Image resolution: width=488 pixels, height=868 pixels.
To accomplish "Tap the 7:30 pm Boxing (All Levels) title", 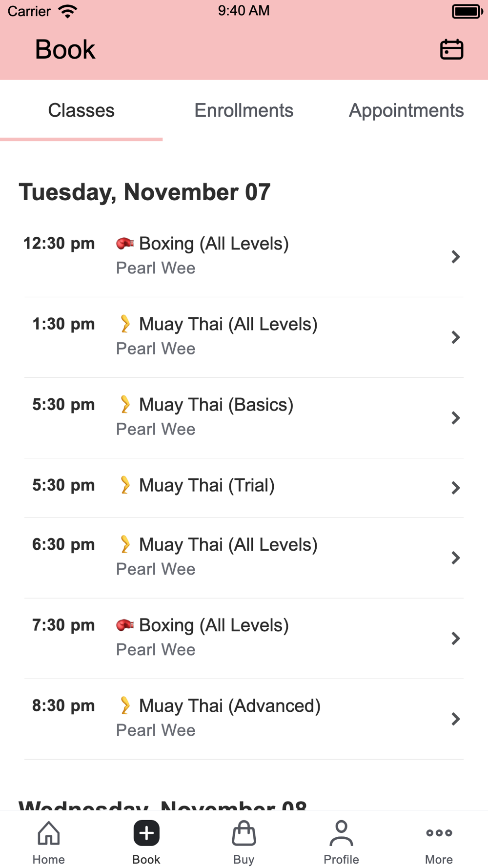I will click(214, 625).
